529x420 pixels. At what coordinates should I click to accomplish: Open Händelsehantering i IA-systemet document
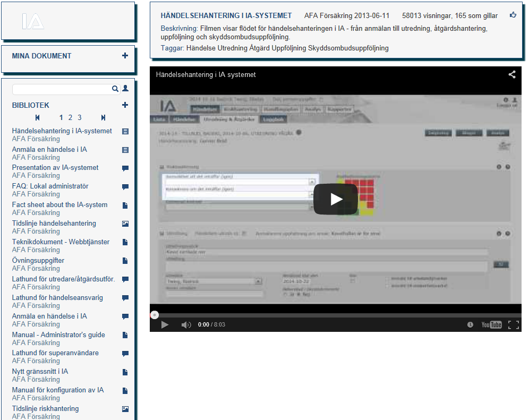[x=62, y=131]
